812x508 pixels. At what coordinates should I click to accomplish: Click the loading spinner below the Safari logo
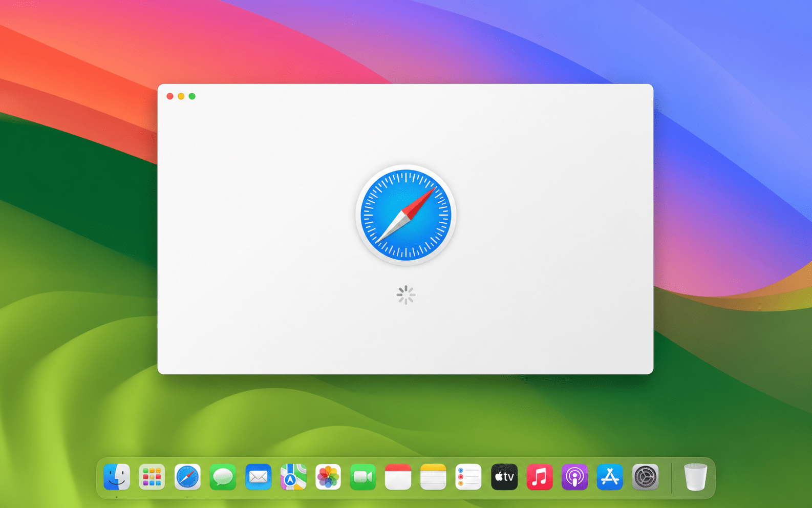tap(406, 295)
